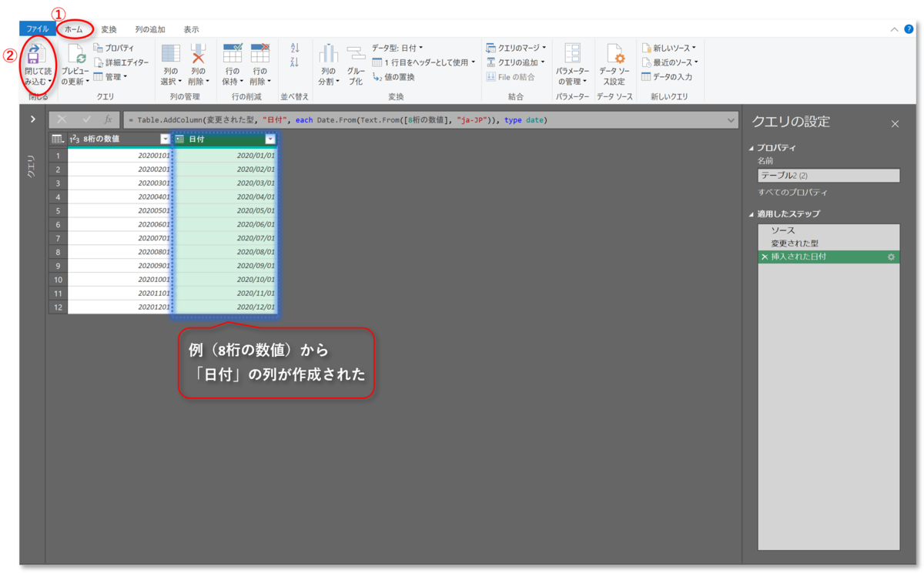This screenshot has height=574, width=924.
Task: Click the 行の保持 keep rows icon
Action: [233, 53]
